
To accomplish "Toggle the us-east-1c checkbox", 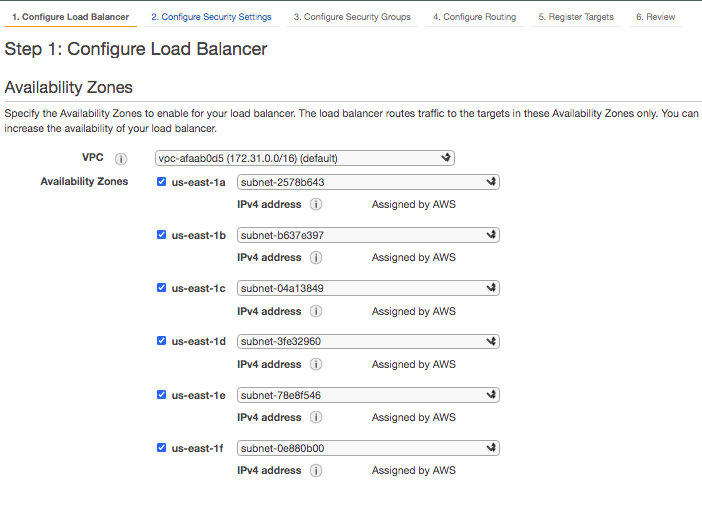I will (162, 288).
